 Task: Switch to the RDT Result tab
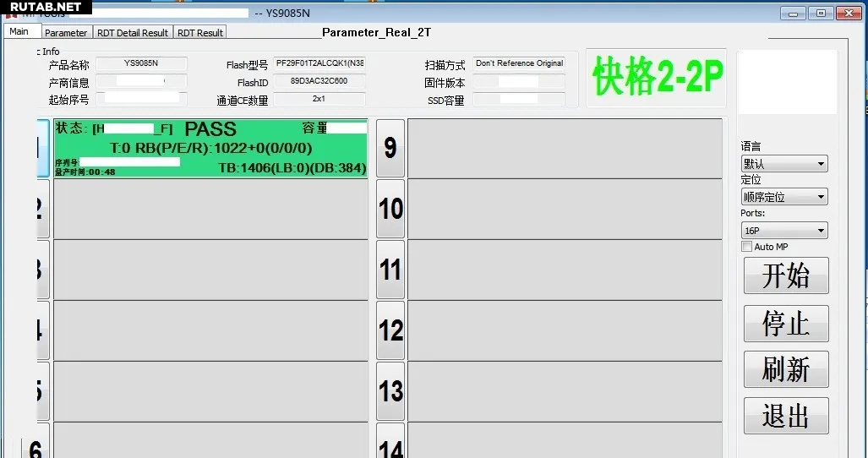(200, 33)
